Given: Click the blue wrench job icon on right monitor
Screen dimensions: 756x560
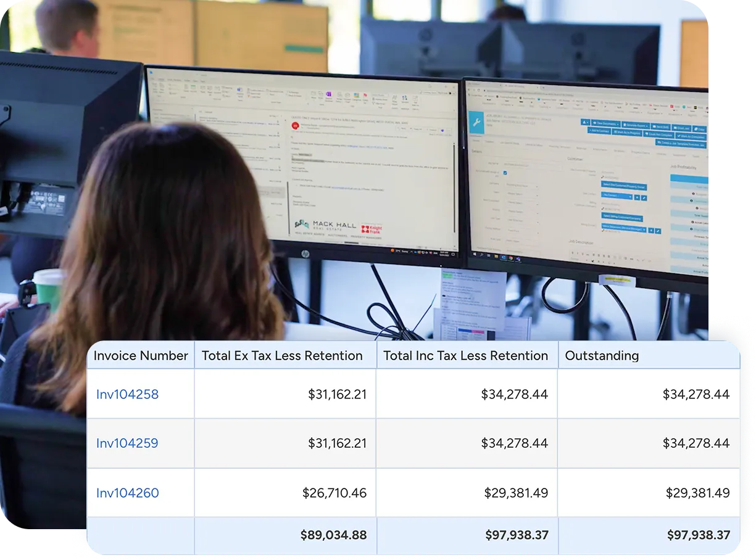Looking at the screenshot, I should (476, 123).
